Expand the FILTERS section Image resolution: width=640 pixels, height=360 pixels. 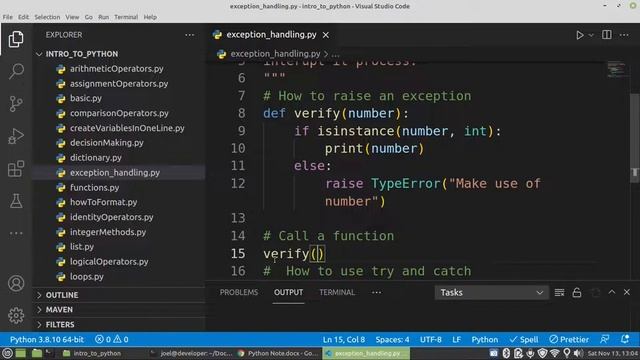pyautogui.click(x=118, y=324)
